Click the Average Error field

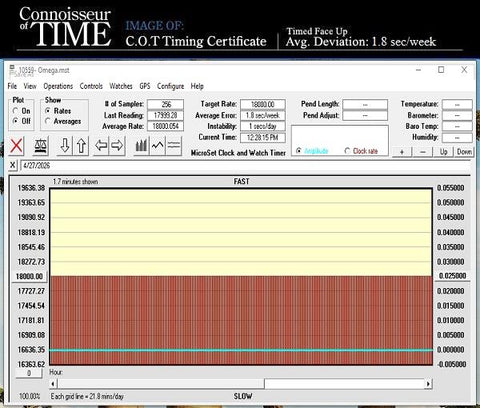pyautogui.click(x=263, y=115)
